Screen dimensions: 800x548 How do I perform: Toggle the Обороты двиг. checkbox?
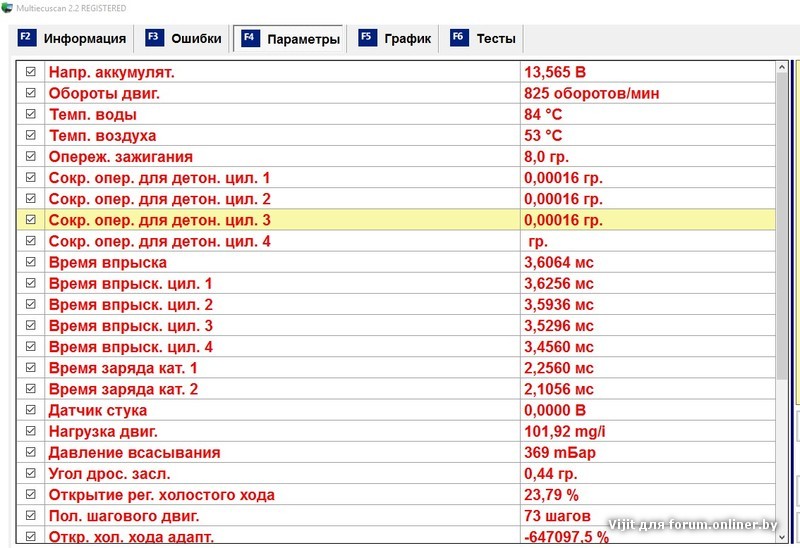point(30,93)
